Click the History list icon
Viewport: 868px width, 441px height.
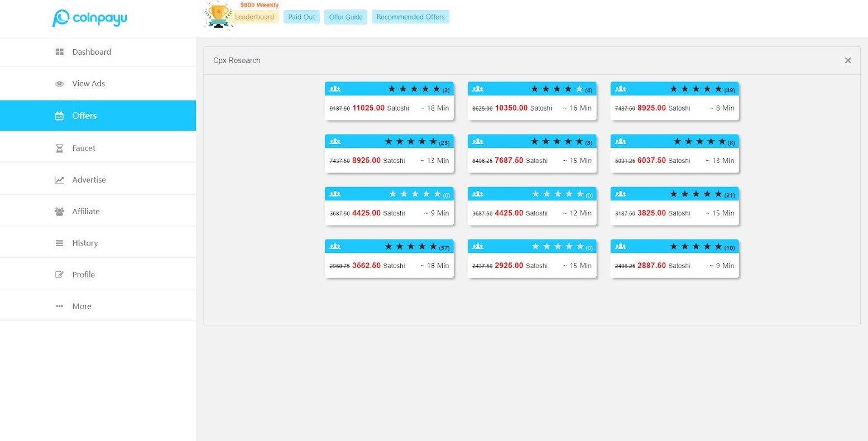point(59,243)
